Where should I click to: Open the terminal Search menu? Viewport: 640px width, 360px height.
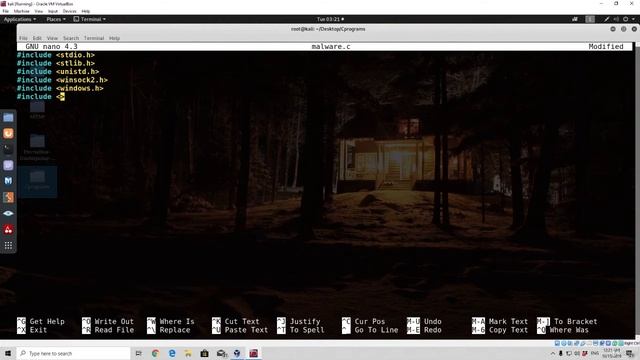pyautogui.click(x=71, y=38)
